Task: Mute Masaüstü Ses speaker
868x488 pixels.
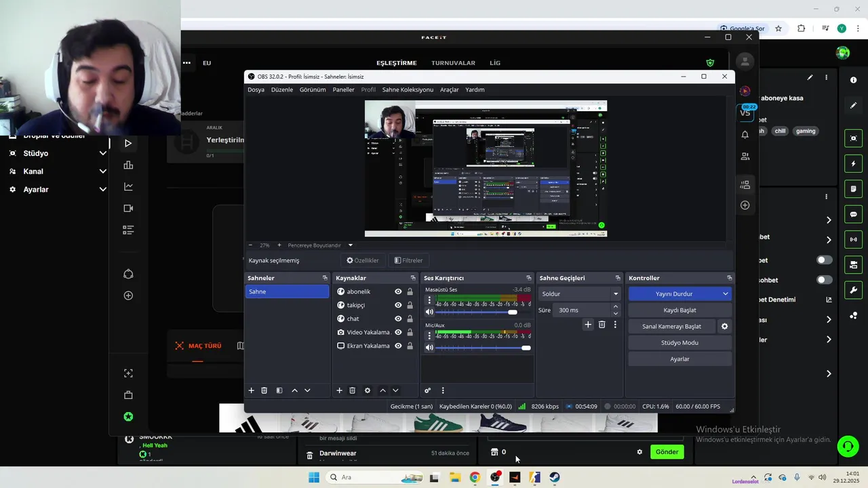Action: 429,312
